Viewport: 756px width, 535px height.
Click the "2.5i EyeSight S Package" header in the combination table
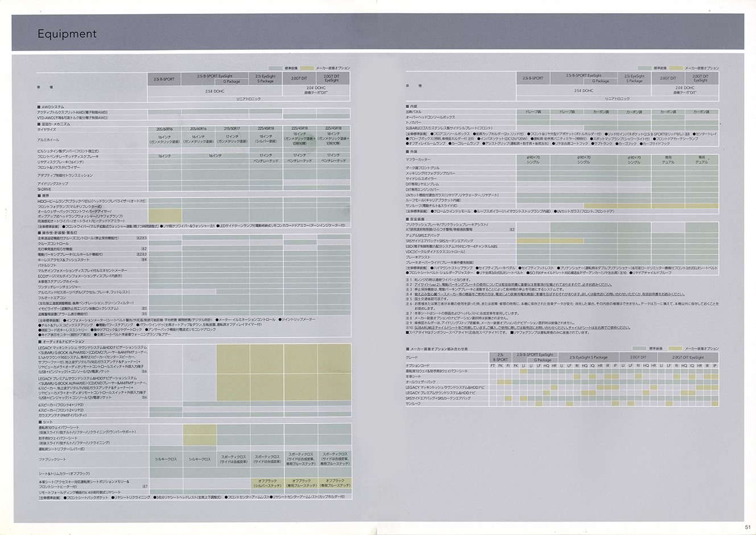point(588,357)
